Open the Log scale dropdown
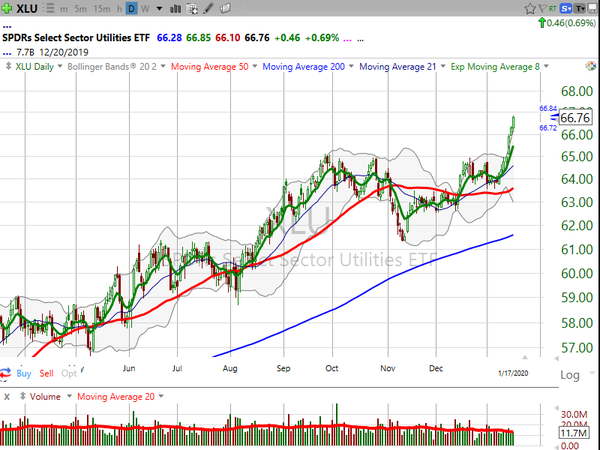Image resolution: width=600 pixels, height=450 pixels. 592,373
